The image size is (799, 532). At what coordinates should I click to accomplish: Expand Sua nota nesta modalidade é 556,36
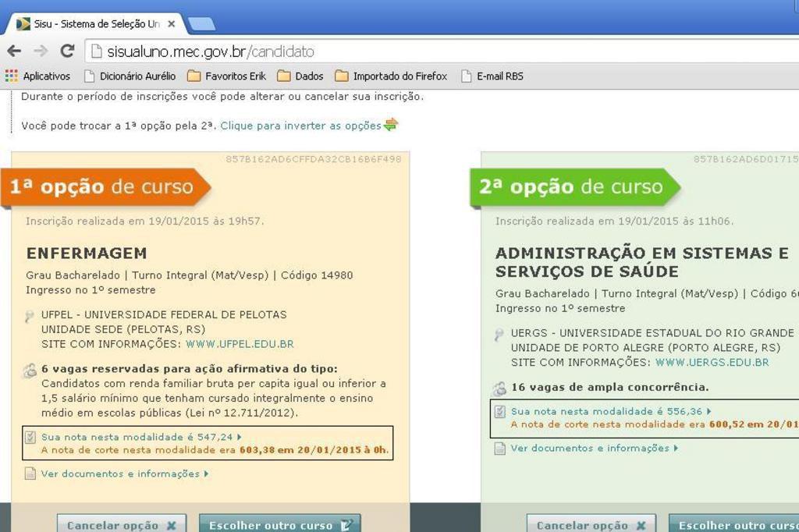[x=611, y=411]
